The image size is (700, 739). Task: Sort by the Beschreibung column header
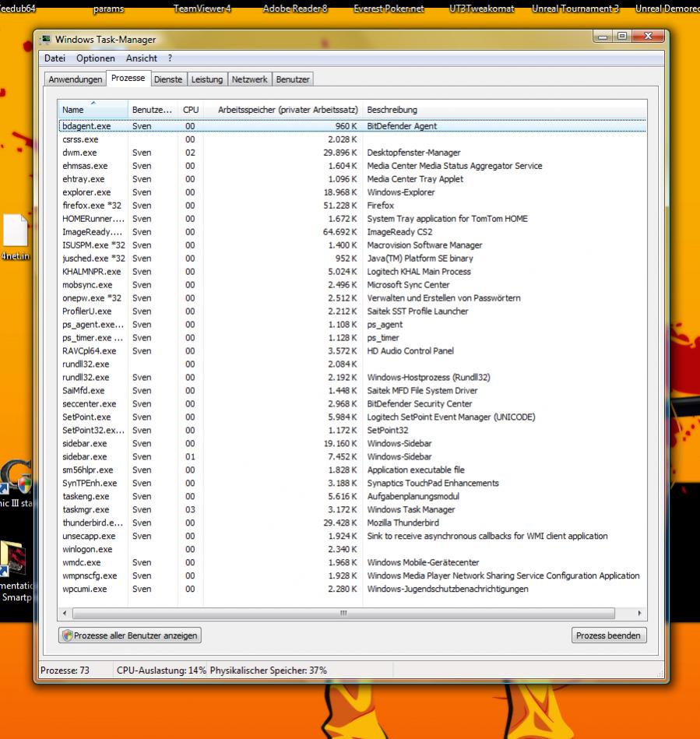pyautogui.click(x=505, y=109)
